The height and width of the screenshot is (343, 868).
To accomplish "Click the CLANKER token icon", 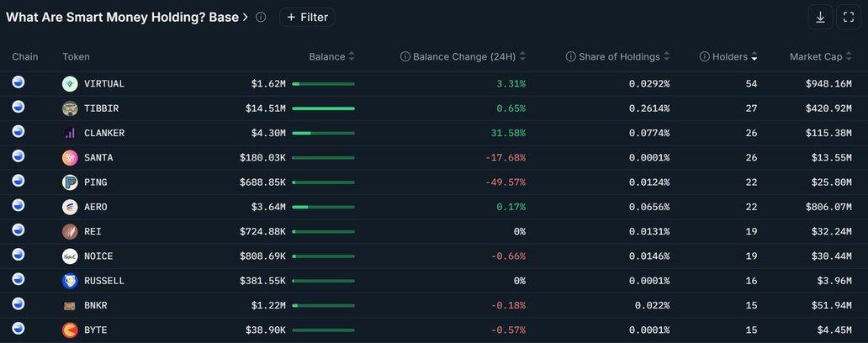I will click(x=70, y=133).
